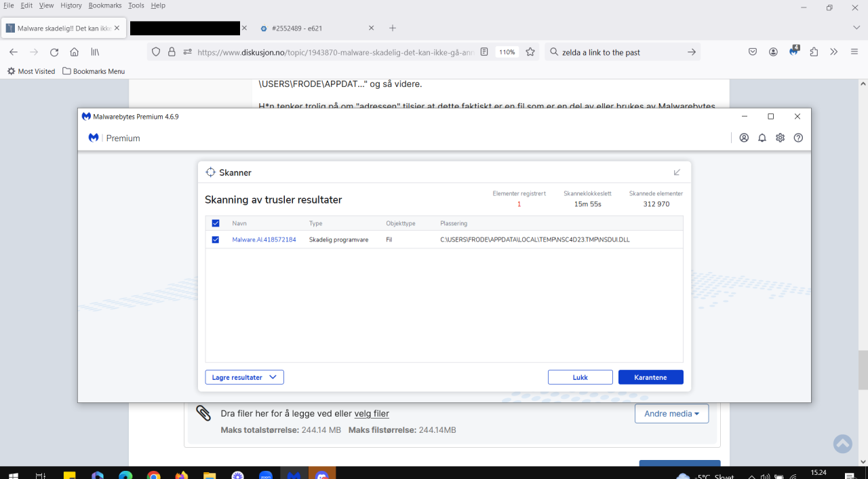This screenshot has height=479, width=868.
Task: Open Malwarebytes account icon
Action: (744, 138)
